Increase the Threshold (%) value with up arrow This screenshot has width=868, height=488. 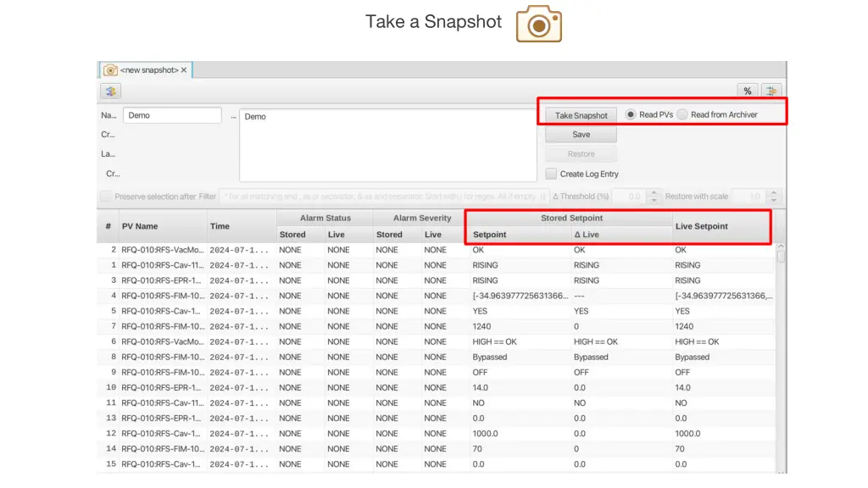click(654, 192)
